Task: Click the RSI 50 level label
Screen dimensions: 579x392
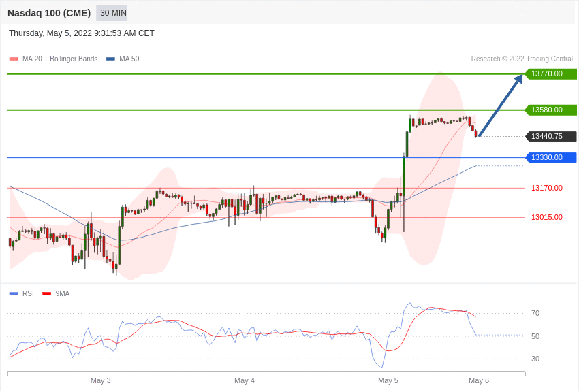Action: click(535, 336)
